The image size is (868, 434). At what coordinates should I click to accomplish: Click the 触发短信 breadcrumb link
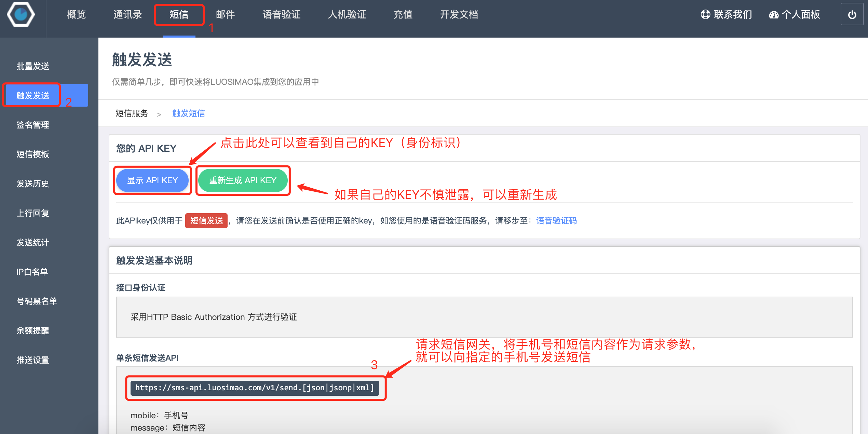click(x=188, y=113)
